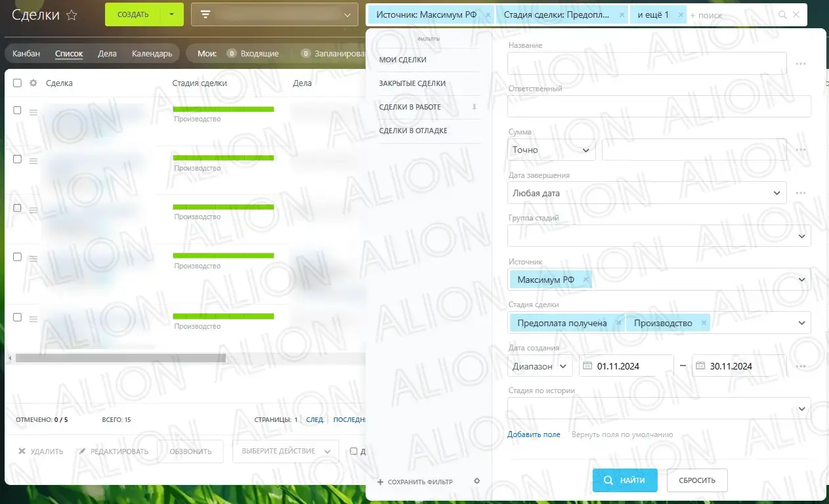829x504 pixels.
Task: Remove Максимум РФ tag from Источник field
Action: click(x=586, y=280)
